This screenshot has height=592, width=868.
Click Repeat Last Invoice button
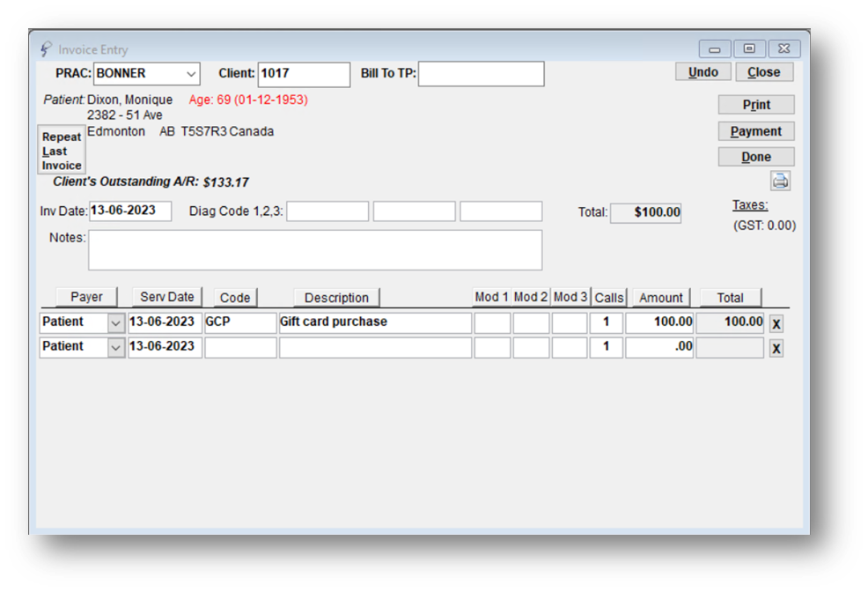(x=62, y=150)
